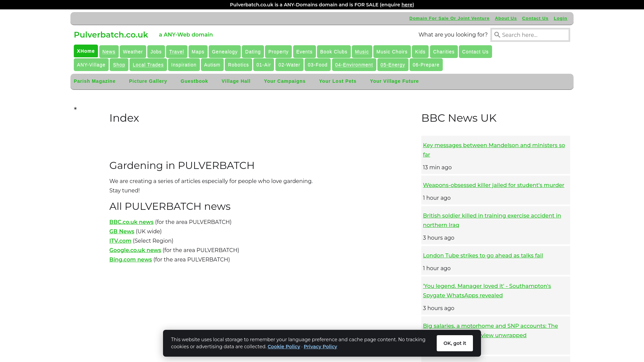Screen dimensions: 644x362
Task: Switch to the Parish Magazine tab
Action: [x=95, y=81]
